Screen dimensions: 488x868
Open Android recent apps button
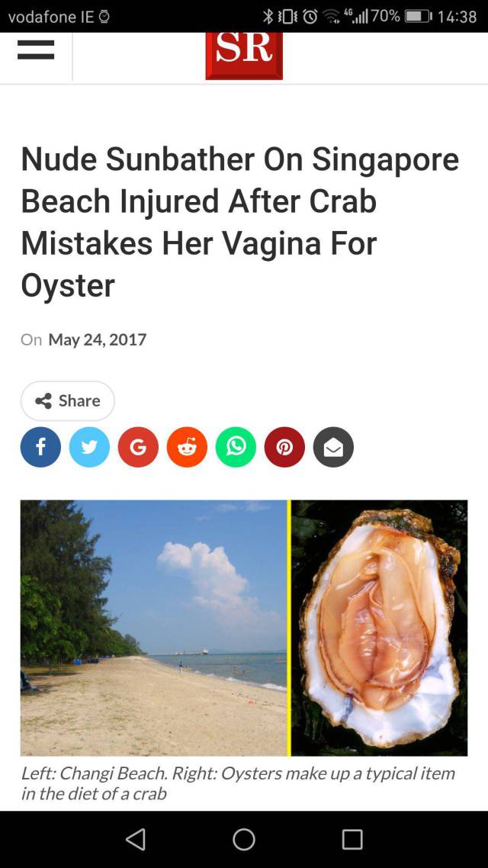352,839
